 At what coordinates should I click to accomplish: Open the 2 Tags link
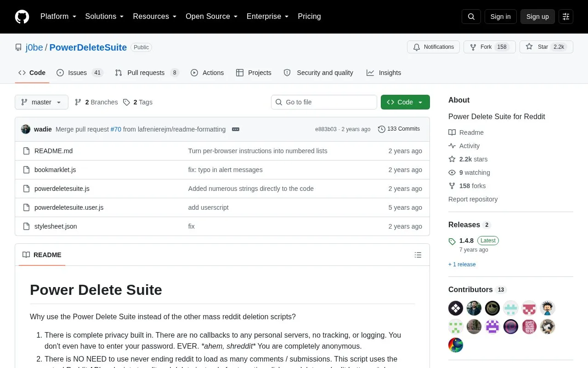click(138, 102)
